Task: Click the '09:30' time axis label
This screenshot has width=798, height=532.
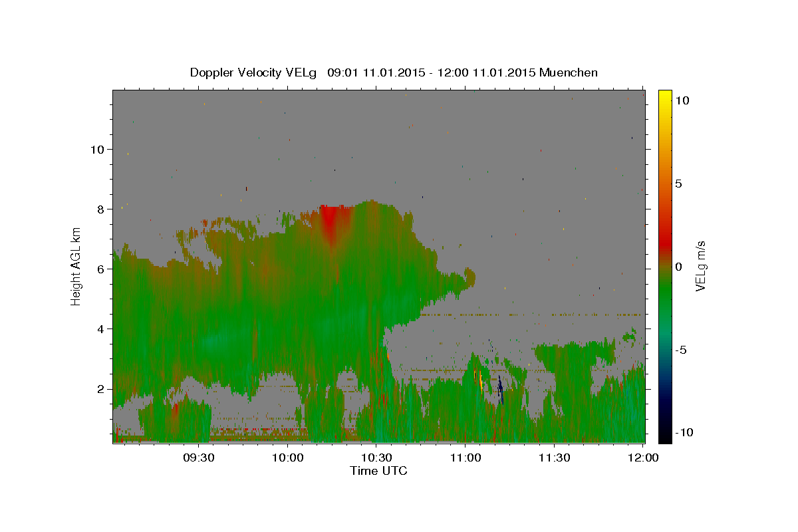Action: [x=199, y=458]
